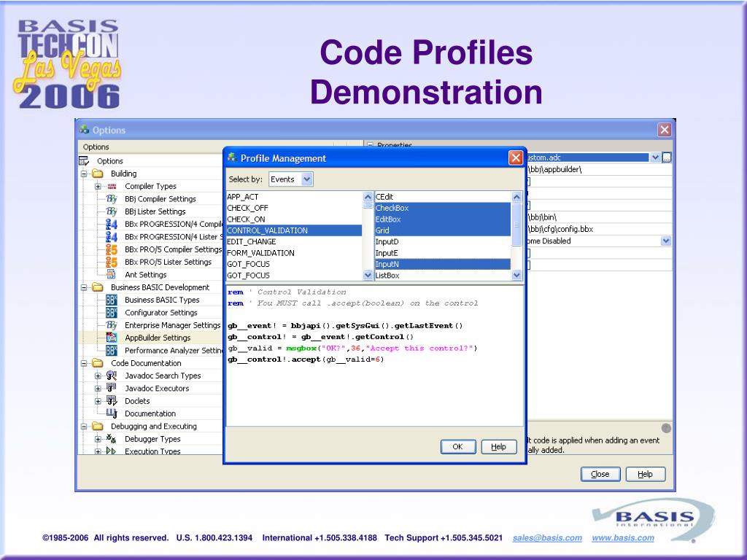Click the Documentation icon
Image resolution: width=747 pixels, height=560 pixels.
pyautogui.click(x=112, y=413)
